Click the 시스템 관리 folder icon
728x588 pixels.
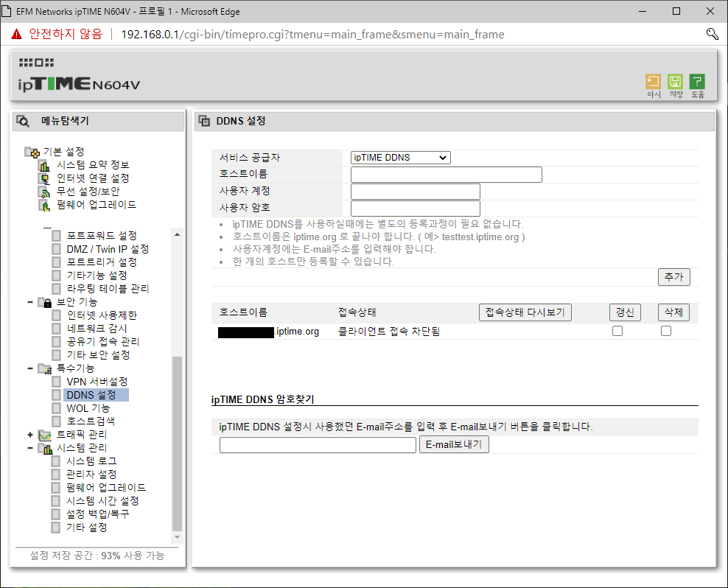coord(45,449)
